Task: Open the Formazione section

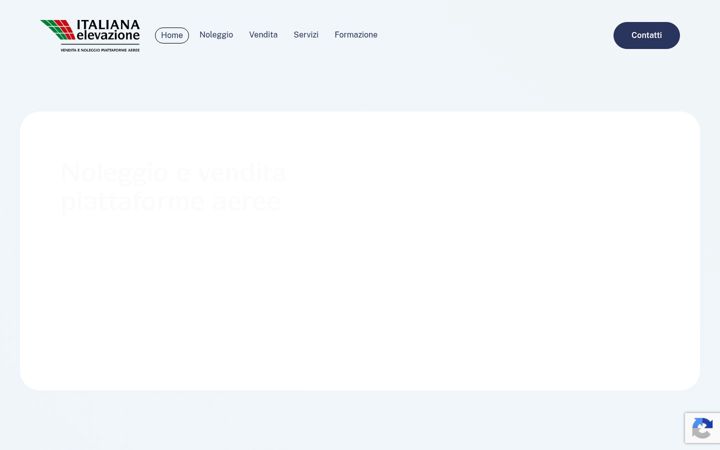Action: 356,35
